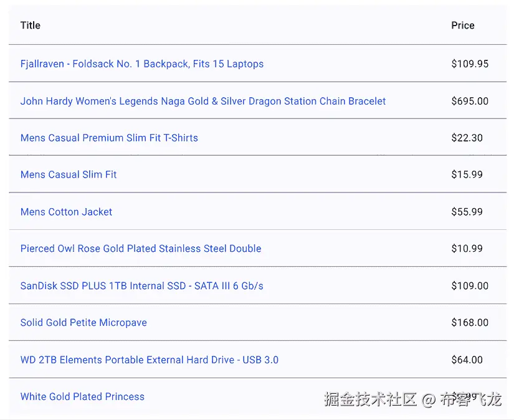Select the $15.99 price cell
This screenshot has height=420, width=514.
467,174
